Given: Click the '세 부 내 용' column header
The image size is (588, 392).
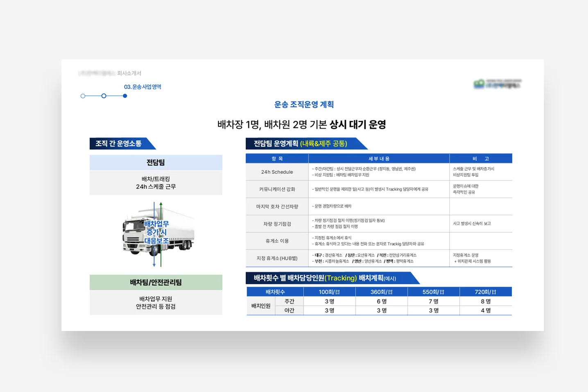Looking at the screenshot, I should click(x=379, y=159).
